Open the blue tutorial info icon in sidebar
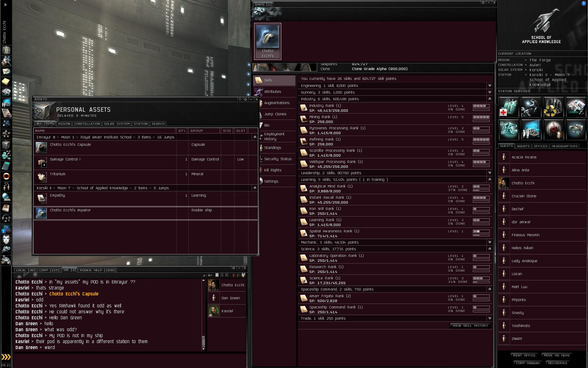The image size is (588, 368). (6, 229)
